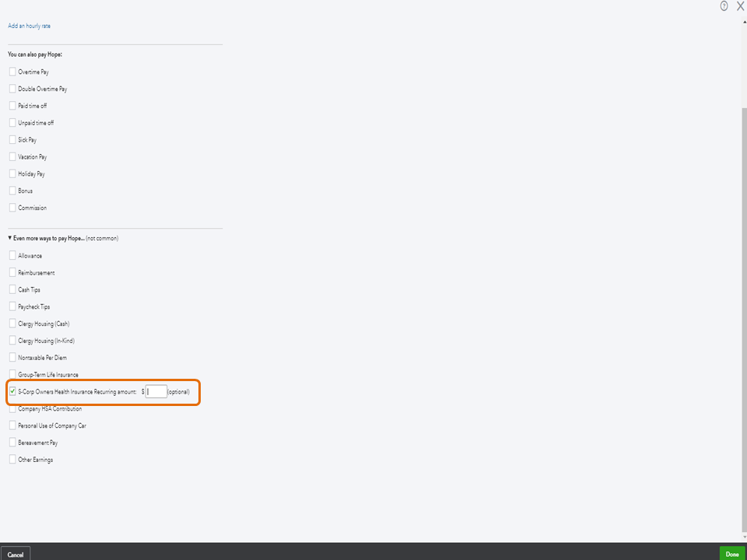Enable the Overtime Pay checkbox
The width and height of the screenshot is (747, 560).
pos(12,72)
